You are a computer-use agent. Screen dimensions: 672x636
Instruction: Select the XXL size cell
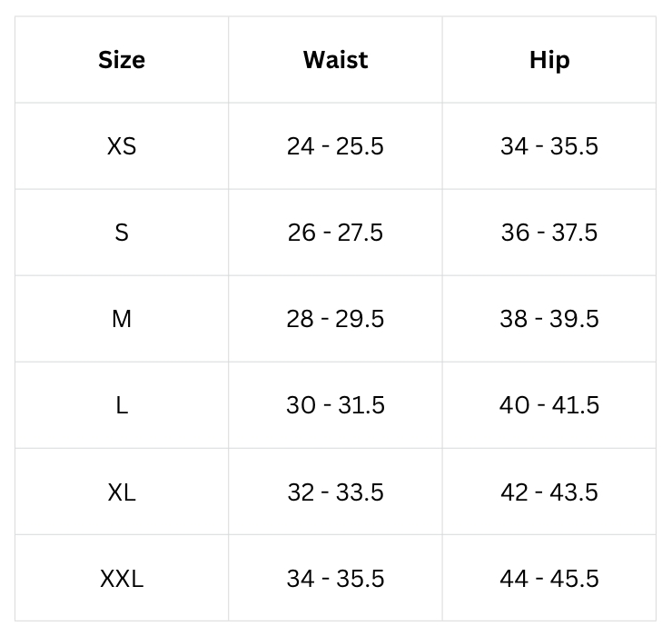pyautogui.click(x=122, y=578)
